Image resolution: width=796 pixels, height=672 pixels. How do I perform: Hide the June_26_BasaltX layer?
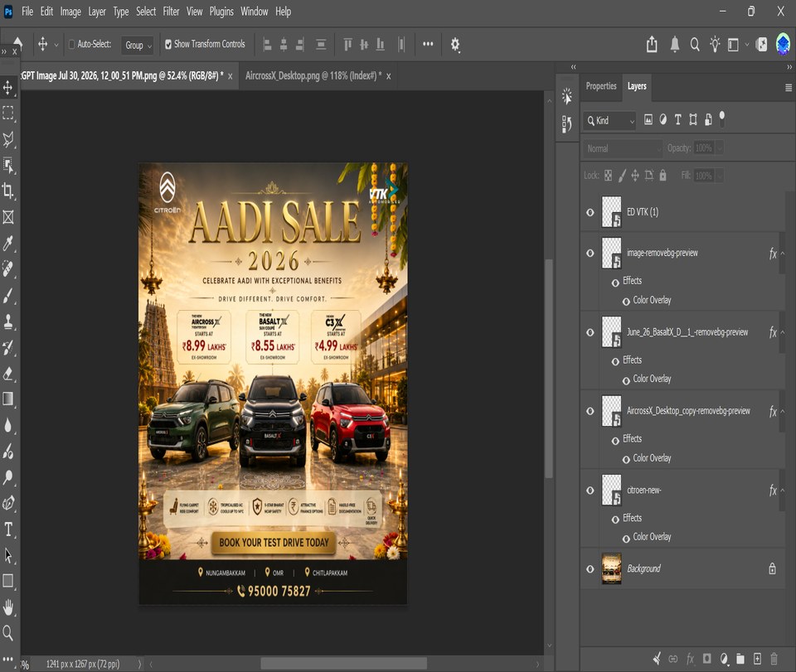[x=590, y=333]
